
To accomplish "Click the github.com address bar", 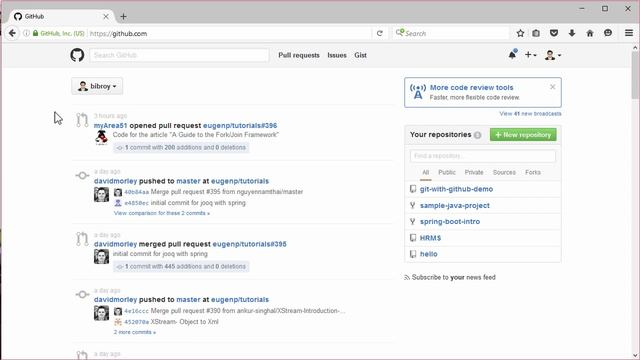I will 229,33.
